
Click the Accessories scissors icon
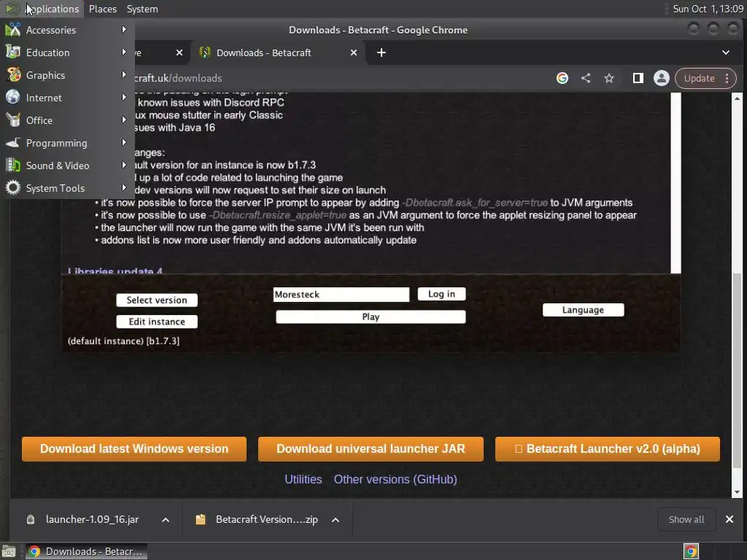coord(13,29)
